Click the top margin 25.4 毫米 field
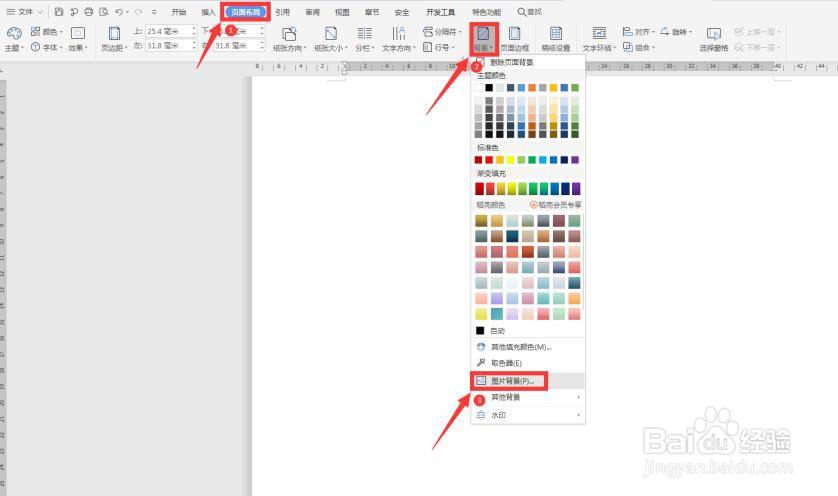 pyautogui.click(x=167, y=32)
